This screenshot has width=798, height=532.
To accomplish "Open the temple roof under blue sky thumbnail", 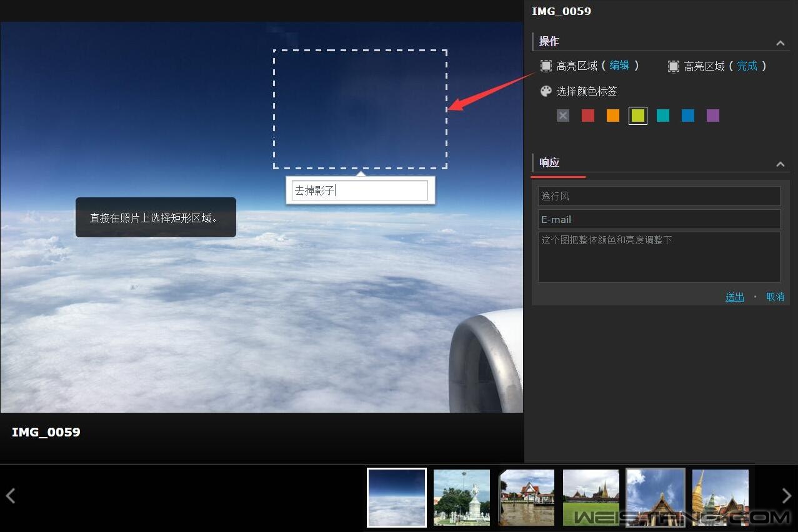I will pyautogui.click(x=656, y=498).
